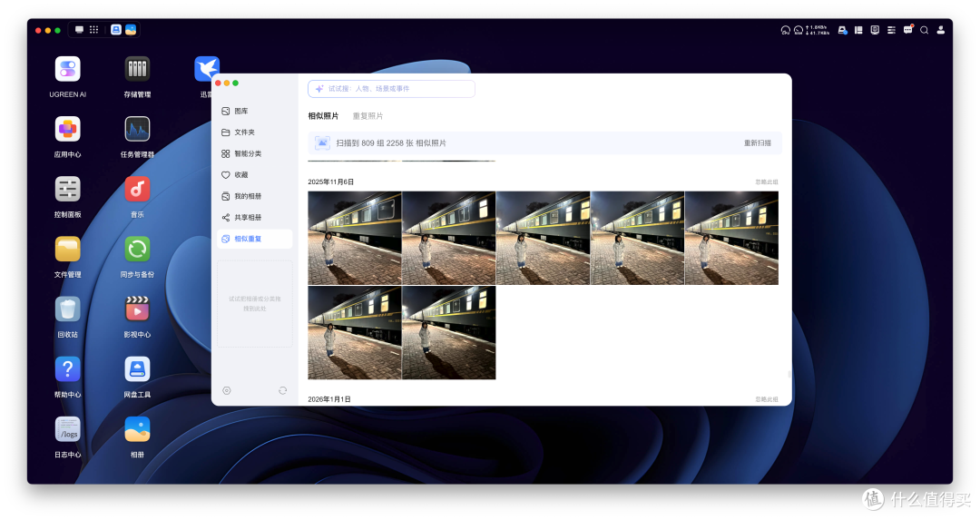The image size is (980, 520).
Task: Open the storage device status icon
Action: tap(842, 30)
